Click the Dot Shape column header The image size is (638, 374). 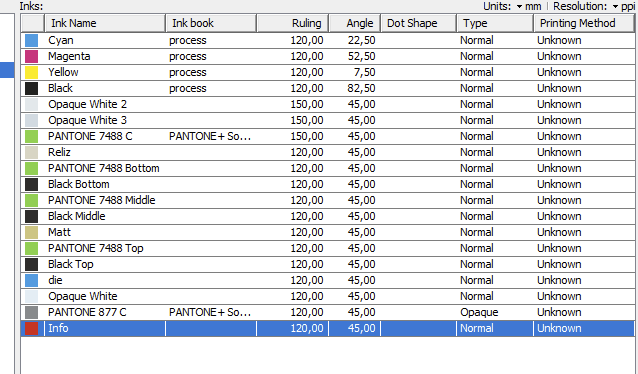click(x=418, y=23)
